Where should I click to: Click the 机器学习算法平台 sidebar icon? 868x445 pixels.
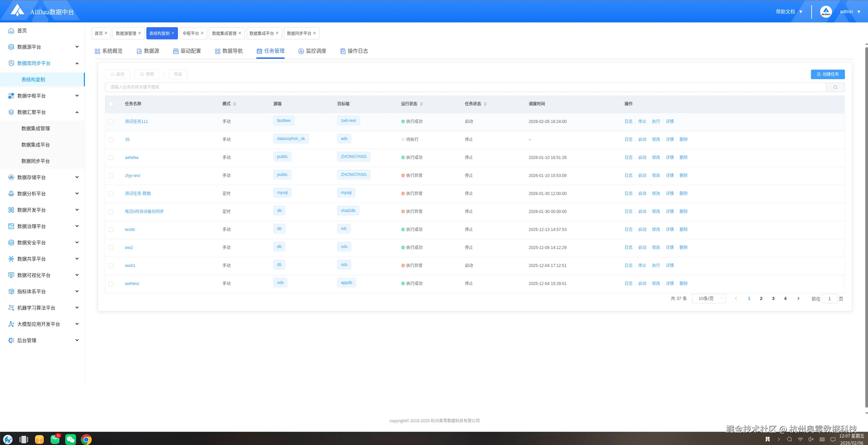tap(11, 308)
